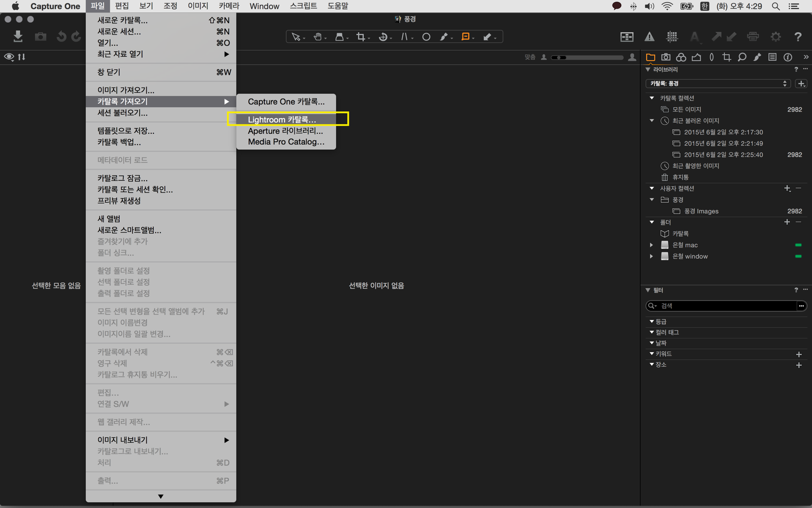Expand the 은철 mac folder
The height and width of the screenshot is (508, 812).
coord(651,245)
